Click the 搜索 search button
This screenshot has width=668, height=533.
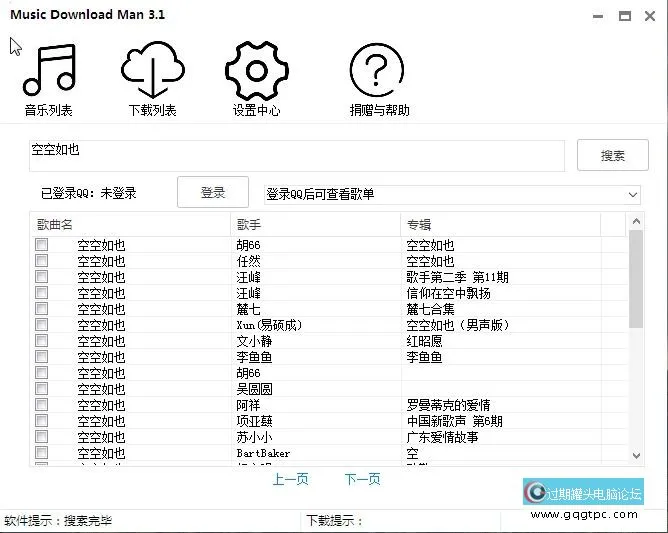(x=613, y=155)
